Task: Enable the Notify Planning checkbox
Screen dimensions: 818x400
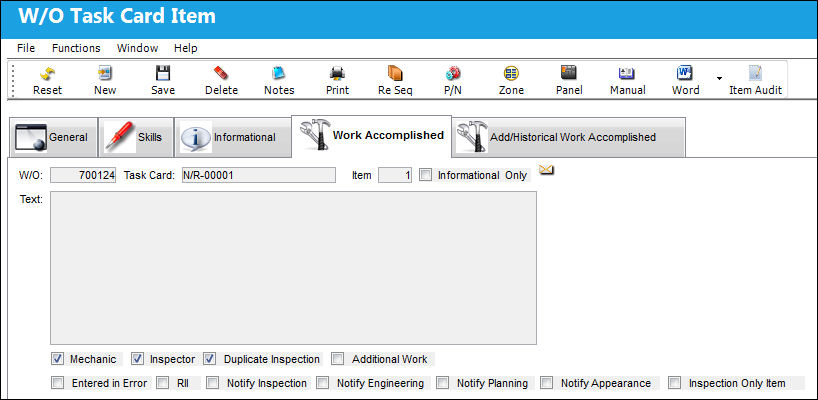Action: tap(442, 383)
